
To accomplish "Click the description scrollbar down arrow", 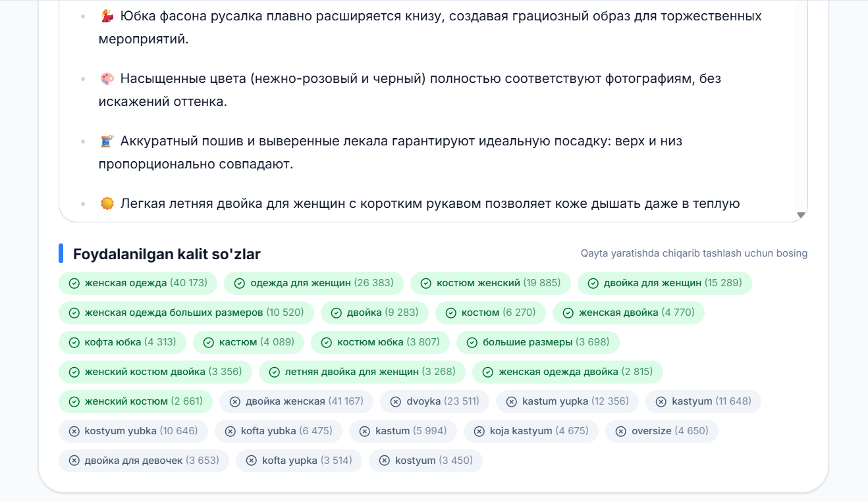I will [801, 215].
